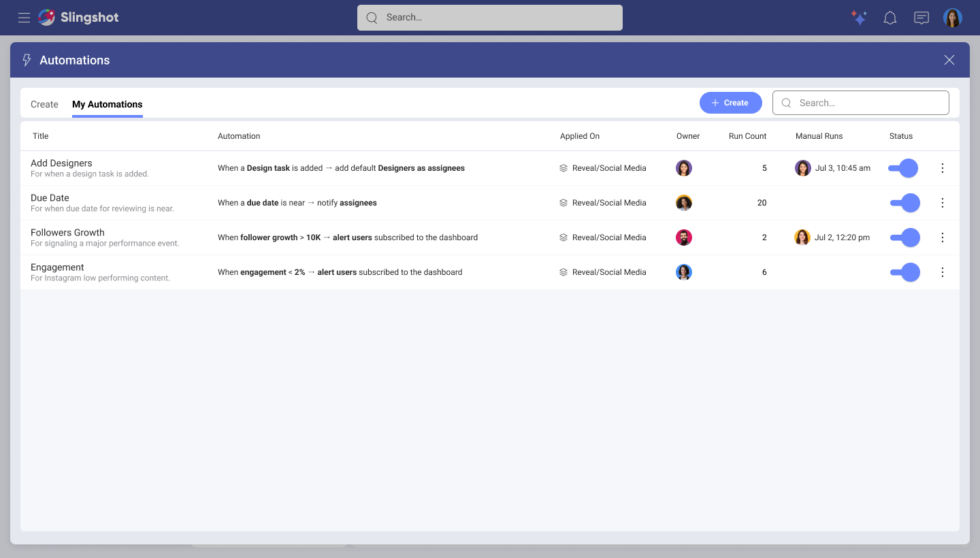Click the rule text 'When a due date is near'

coord(261,203)
